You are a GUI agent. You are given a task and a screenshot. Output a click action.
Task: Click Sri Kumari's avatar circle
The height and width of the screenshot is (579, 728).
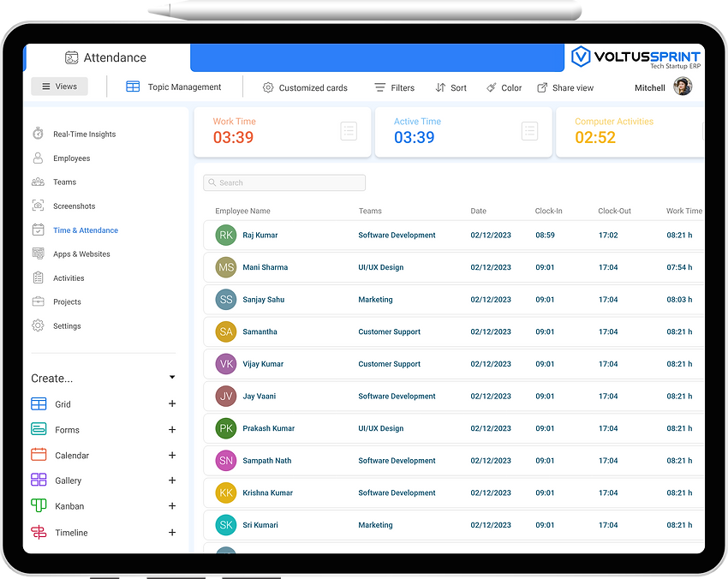(x=224, y=524)
